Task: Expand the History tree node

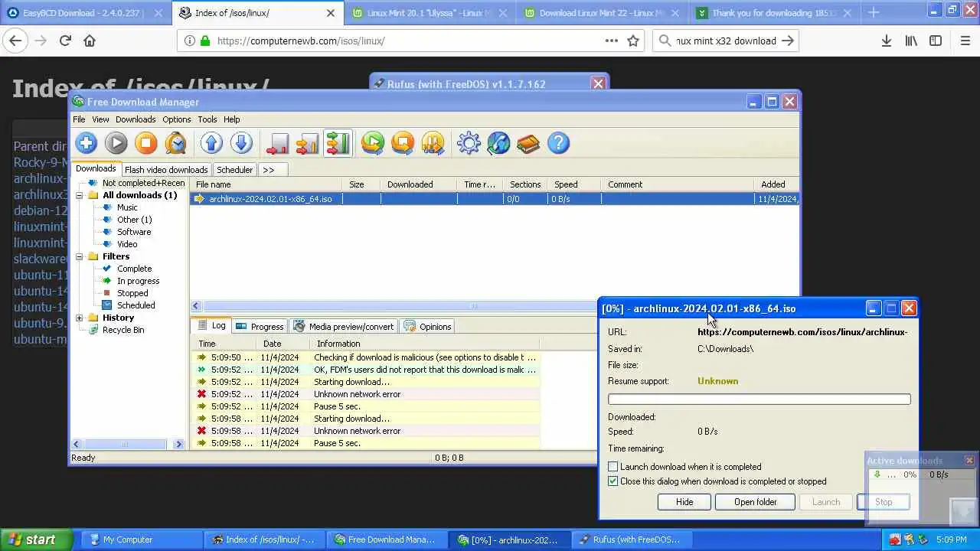Action: [79, 318]
